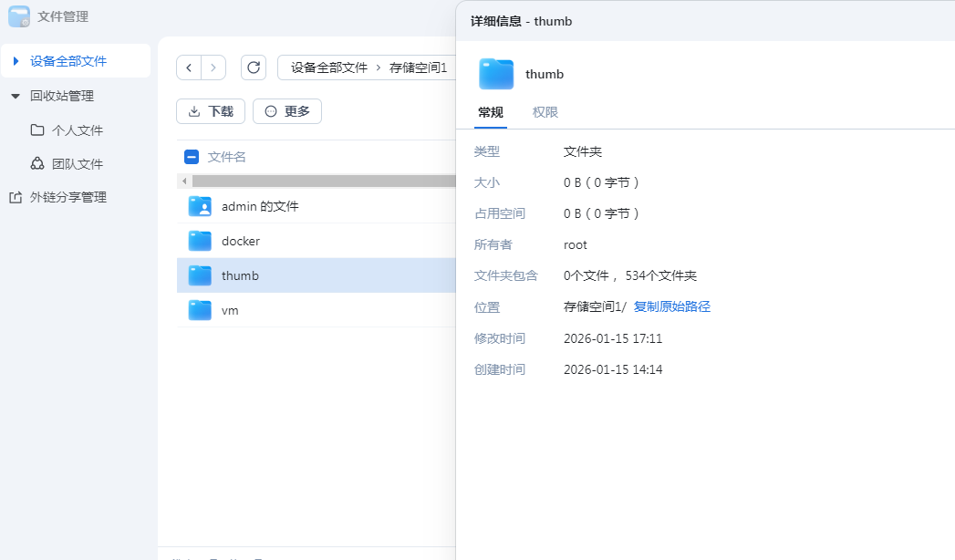The height and width of the screenshot is (560, 955).
Task: Open the 更多 options dropdown
Action: point(287,111)
